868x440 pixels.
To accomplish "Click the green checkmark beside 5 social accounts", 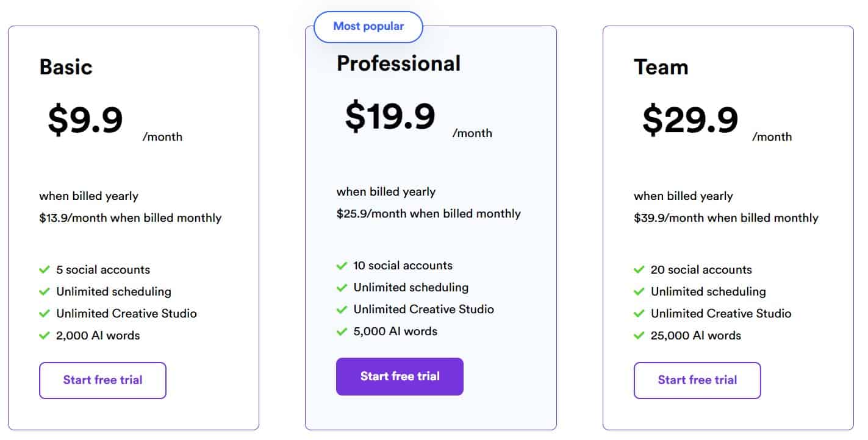I will click(43, 269).
